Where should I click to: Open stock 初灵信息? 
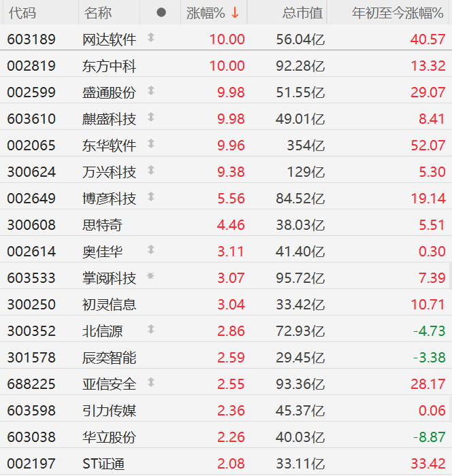(x=109, y=305)
